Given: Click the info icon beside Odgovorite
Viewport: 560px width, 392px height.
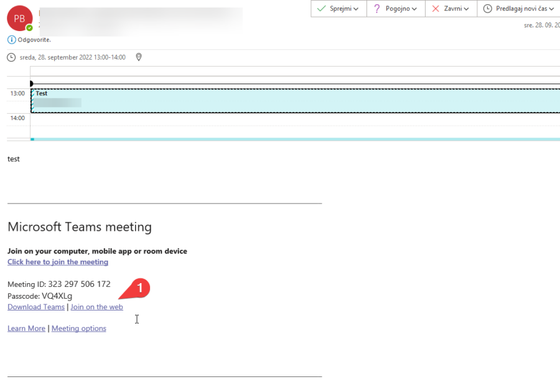Looking at the screenshot, I should [x=11, y=40].
